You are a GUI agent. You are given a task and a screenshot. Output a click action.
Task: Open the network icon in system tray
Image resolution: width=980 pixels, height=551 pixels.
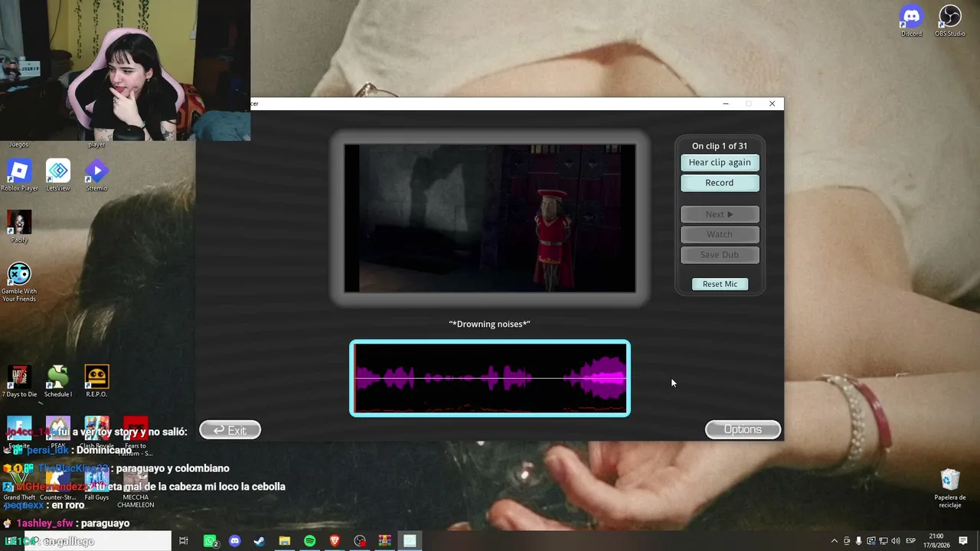point(884,541)
